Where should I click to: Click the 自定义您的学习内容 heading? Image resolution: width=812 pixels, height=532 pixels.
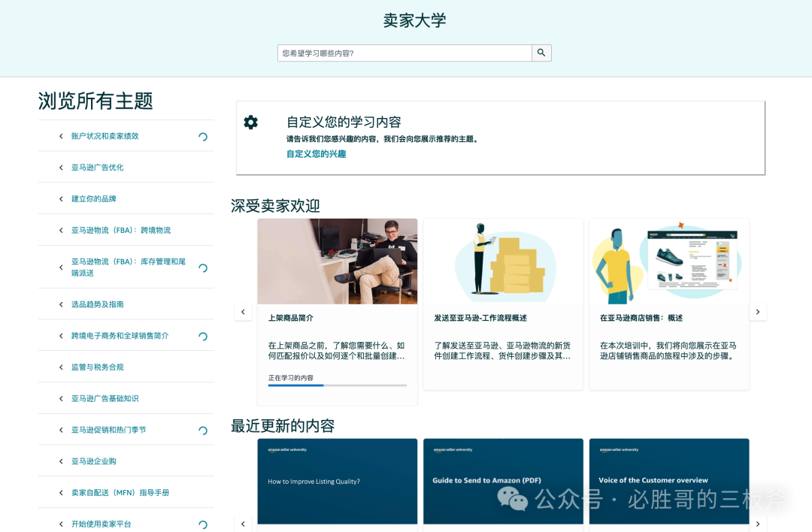coord(344,122)
